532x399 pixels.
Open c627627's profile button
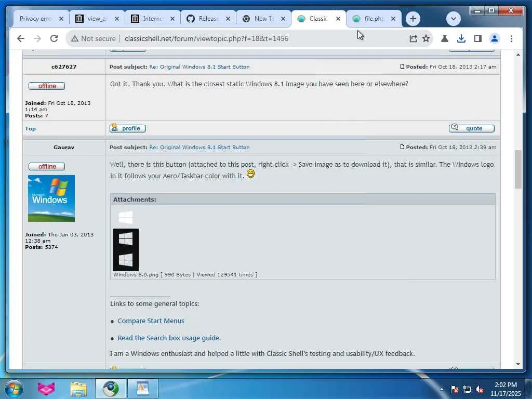(x=128, y=128)
